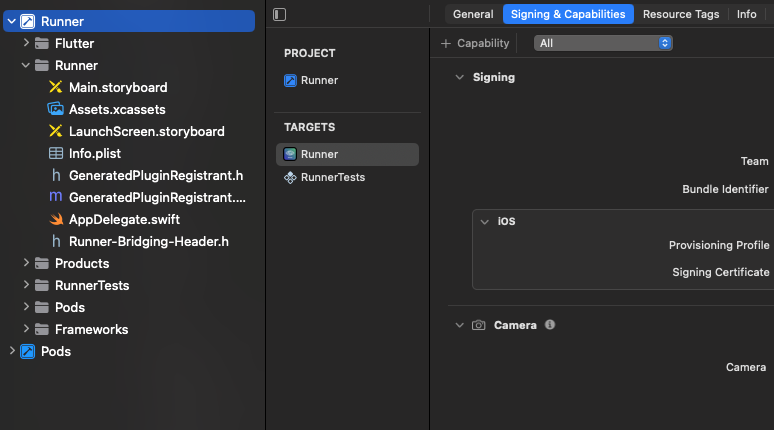The height and width of the screenshot is (430, 774).
Task: Open the Info tab
Action: (x=746, y=14)
